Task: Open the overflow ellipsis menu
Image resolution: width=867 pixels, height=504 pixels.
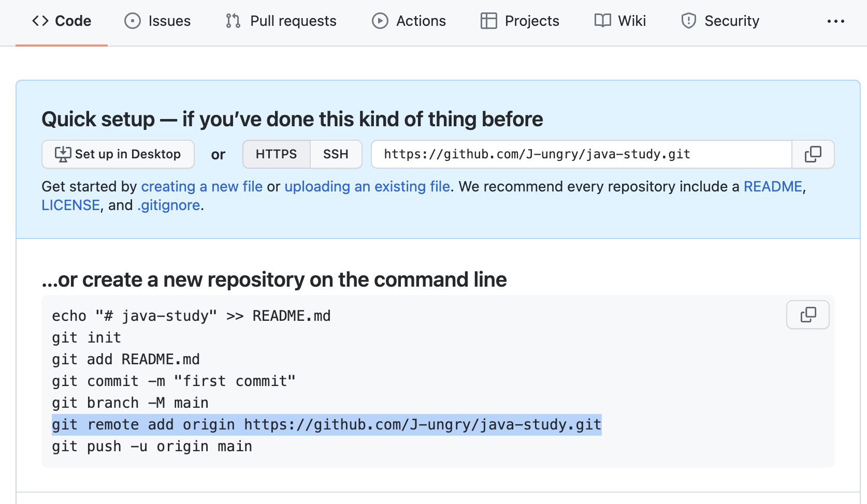Action: [836, 21]
